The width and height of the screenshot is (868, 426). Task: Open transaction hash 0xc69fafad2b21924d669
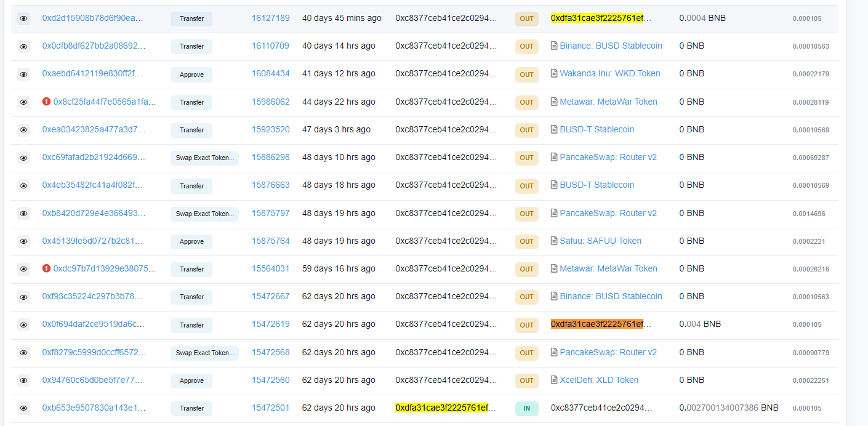click(94, 157)
